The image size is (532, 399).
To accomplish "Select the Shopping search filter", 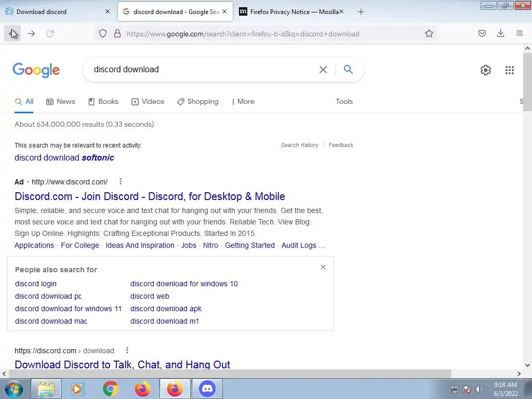I will coord(198,101).
